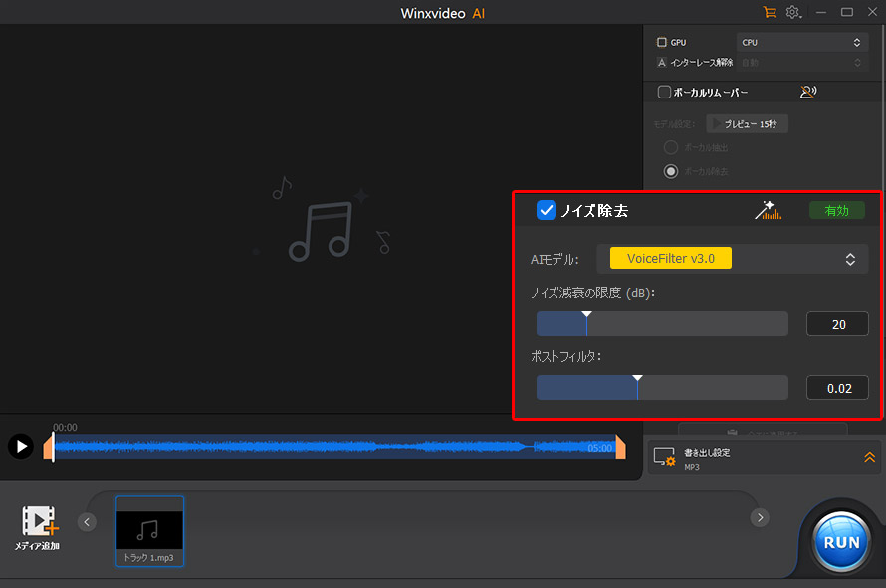Click the 書き出し設定 export settings icon
This screenshot has width=886, height=588.
coord(664,457)
